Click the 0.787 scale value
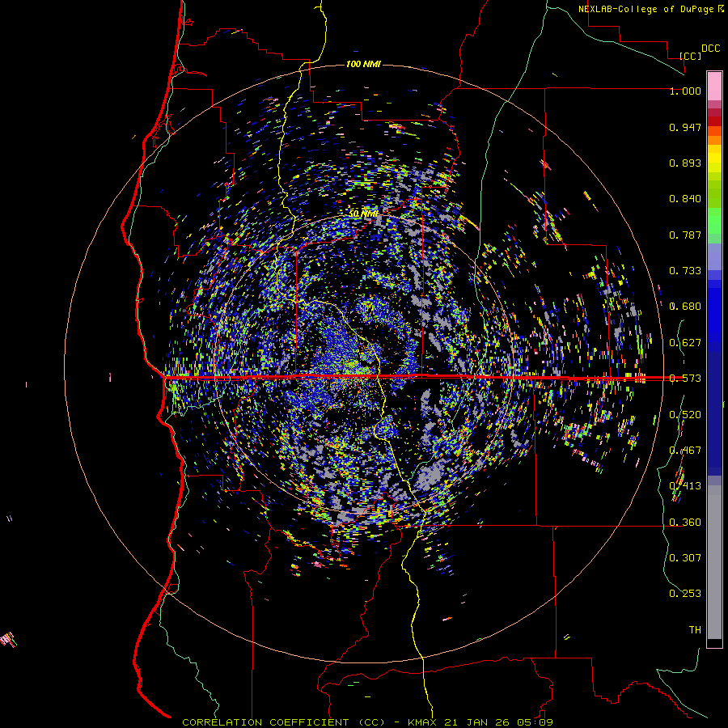The height and width of the screenshot is (728, 728). 685,235
